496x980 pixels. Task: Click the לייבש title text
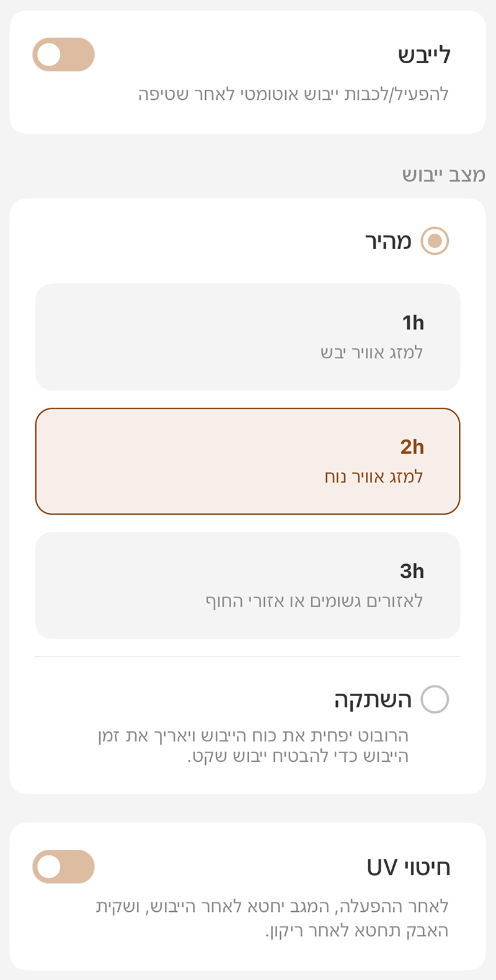[x=424, y=55]
